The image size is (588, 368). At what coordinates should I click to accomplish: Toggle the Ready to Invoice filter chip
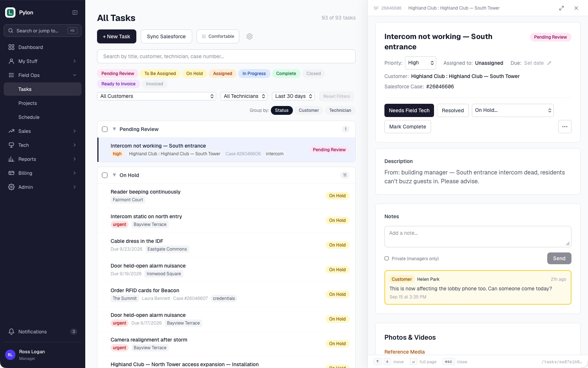(x=118, y=84)
